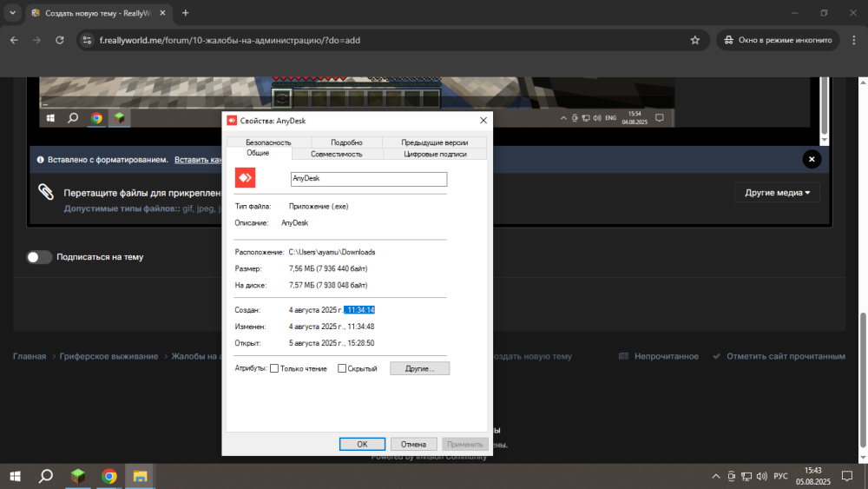868x489 pixels.
Task: Open the Другие медиа dropdown
Action: point(777,193)
